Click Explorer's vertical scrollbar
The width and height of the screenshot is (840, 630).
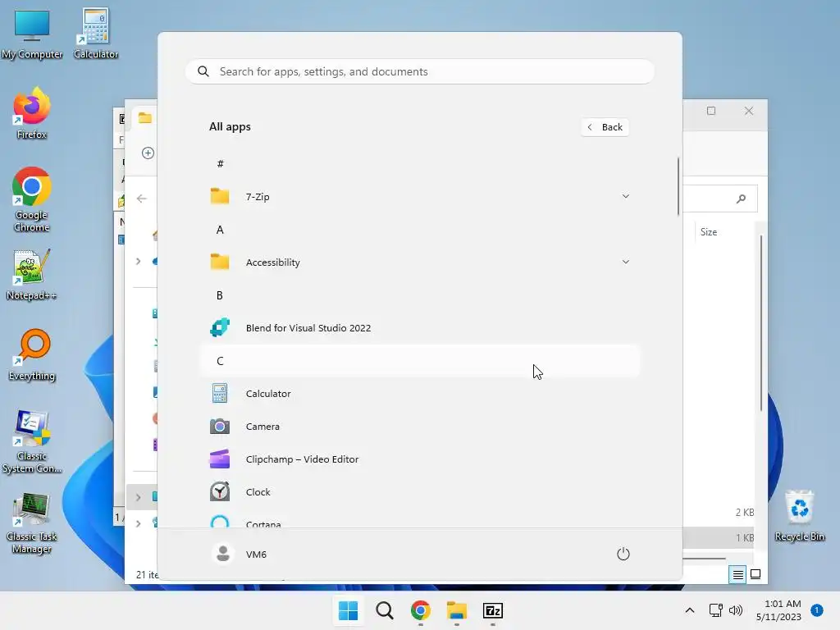point(761,323)
